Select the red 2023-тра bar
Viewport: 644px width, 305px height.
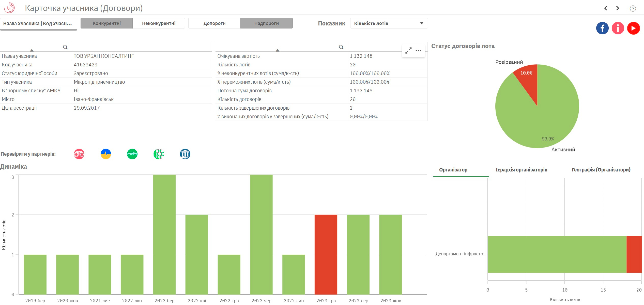pos(326,254)
